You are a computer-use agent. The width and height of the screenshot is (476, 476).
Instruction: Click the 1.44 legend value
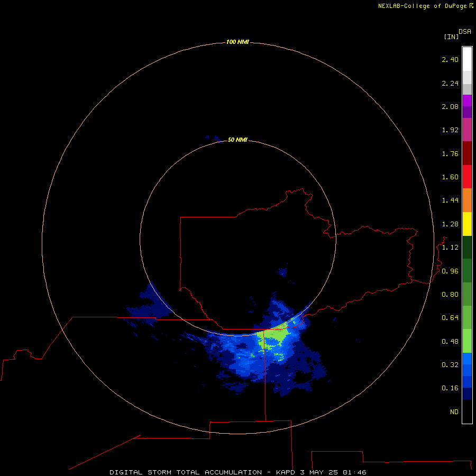click(450, 200)
